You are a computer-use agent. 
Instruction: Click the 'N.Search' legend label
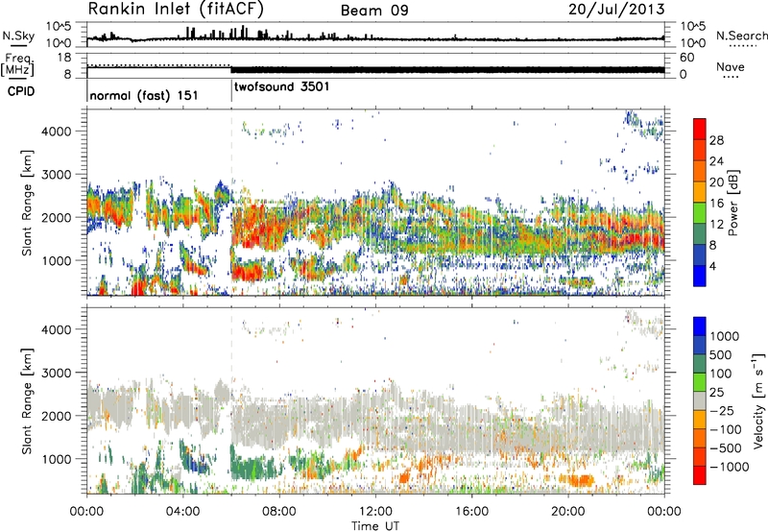pos(742,36)
